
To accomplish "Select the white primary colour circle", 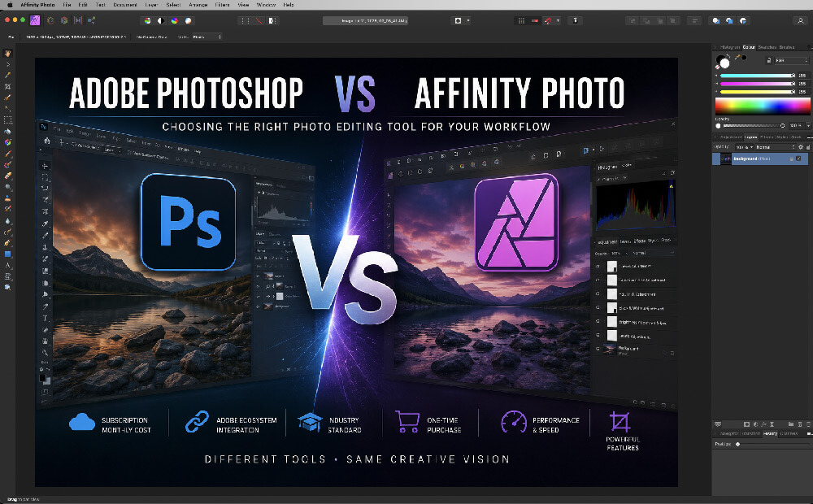I will tap(725, 63).
